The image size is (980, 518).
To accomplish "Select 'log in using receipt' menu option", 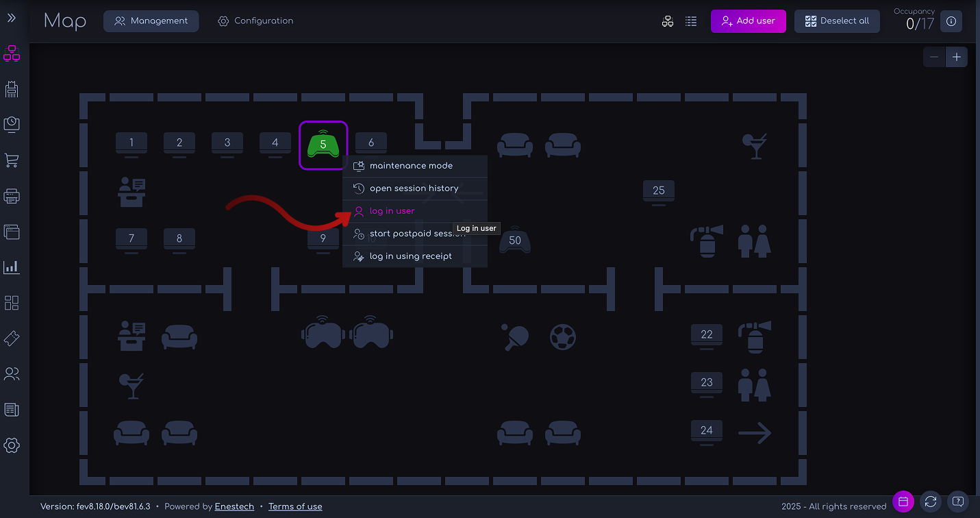I will [410, 256].
